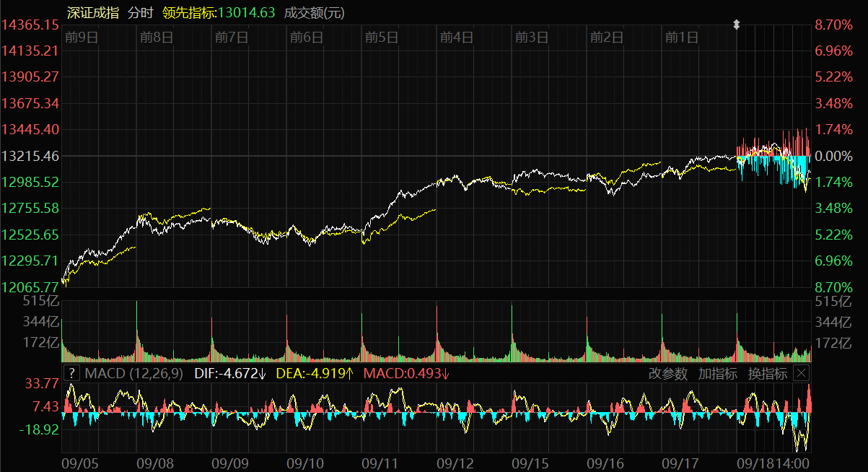
Task: Click the 09/05 date on time axis
Action: pyautogui.click(x=79, y=462)
